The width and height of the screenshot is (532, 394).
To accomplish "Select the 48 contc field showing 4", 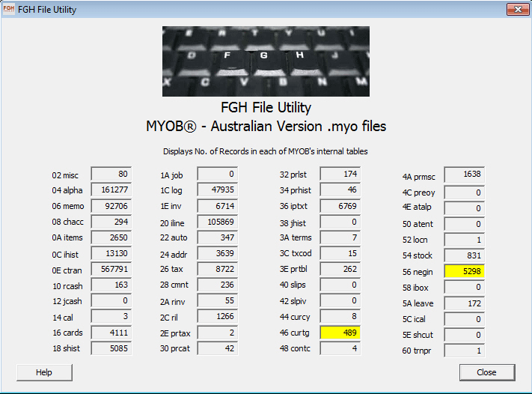I will point(340,348).
